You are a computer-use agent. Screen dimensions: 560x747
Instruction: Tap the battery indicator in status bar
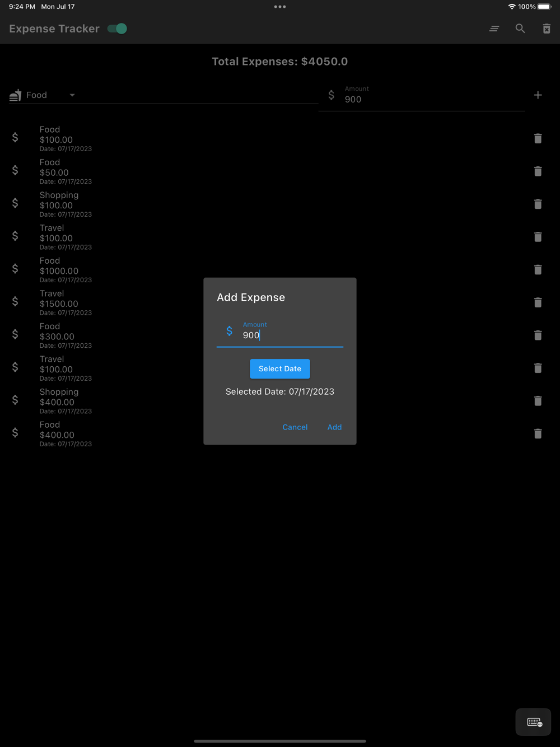click(544, 7)
